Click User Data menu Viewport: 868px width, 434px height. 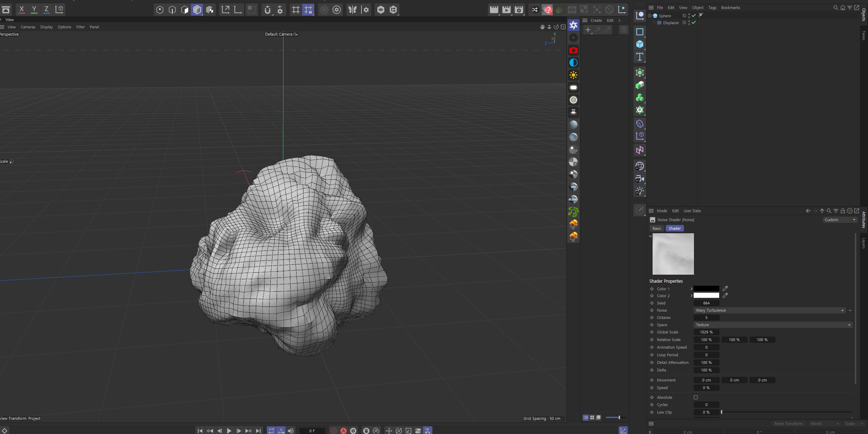pyautogui.click(x=692, y=211)
